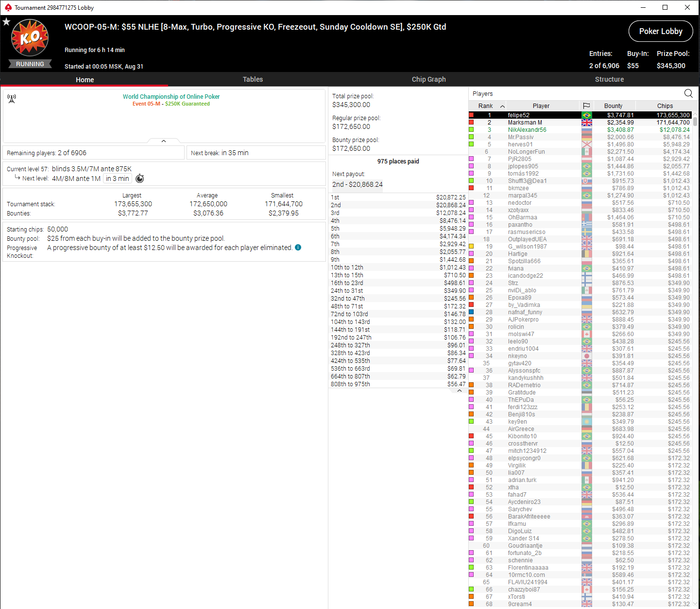Click the green tag beside Shuffl3@Dea1

[x=471, y=181]
